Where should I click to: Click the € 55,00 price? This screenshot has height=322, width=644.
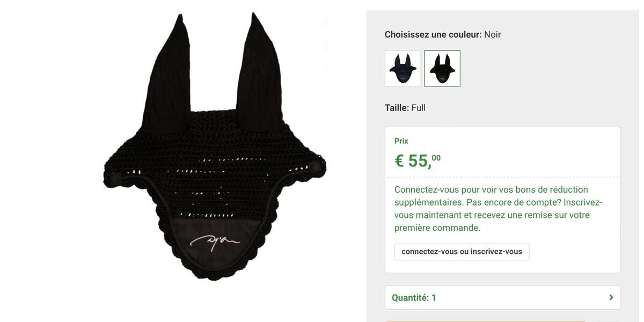pyautogui.click(x=418, y=160)
